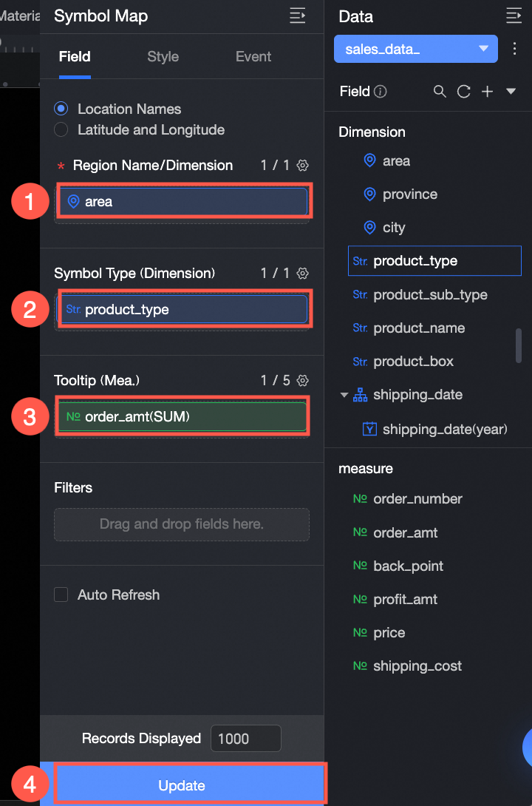The width and height of the screenshot is (532, 806).
Task: Click the Update button
Action: 182,785
